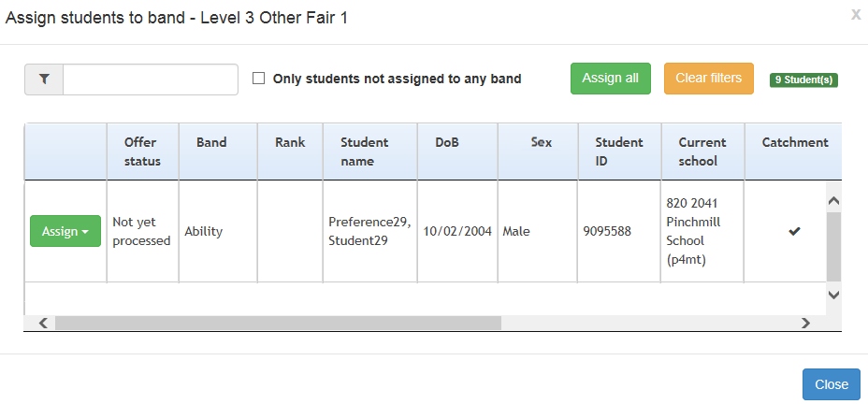Click the blue Close button
This screenshot has width=868, height=404.
tap(831, 384)
